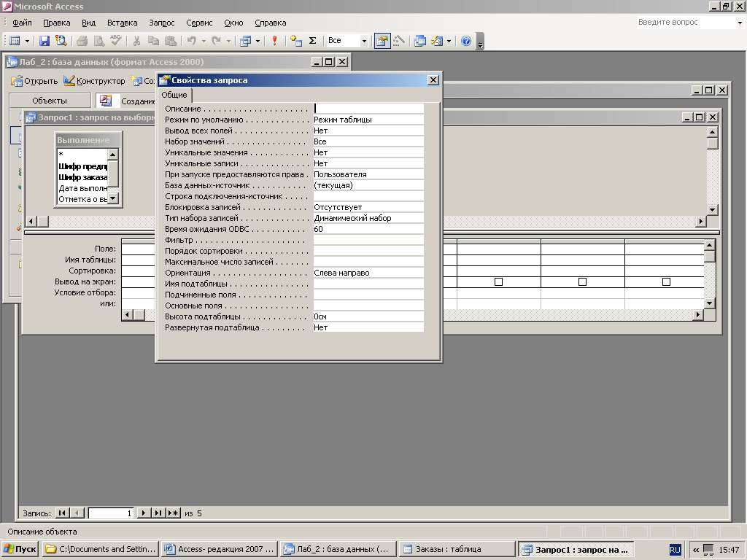Click the View (datasheet) toolbar icon
Screen dimensions: 747x560
tap(15, 41)
